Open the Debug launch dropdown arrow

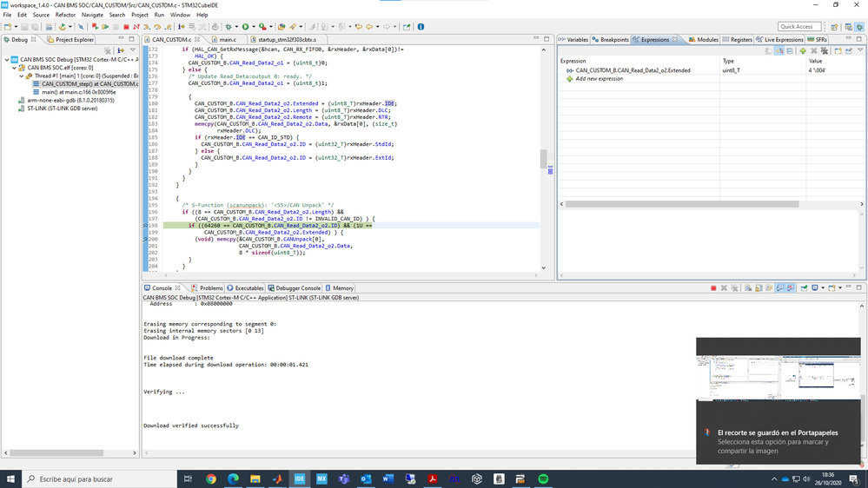(x=236, y=27)
